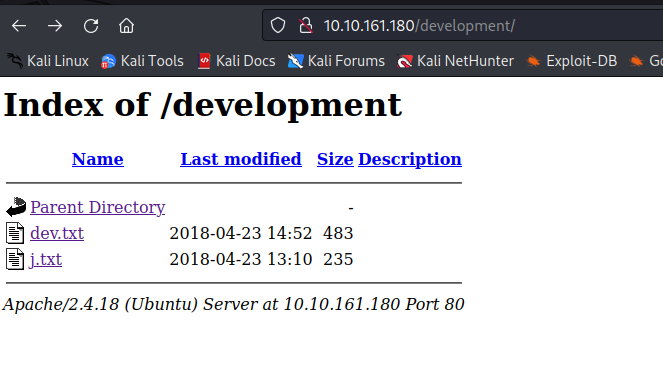Viewport: 663px width, 389px height.
Task: Reload the current page
Action: click(x=91, y=26)
